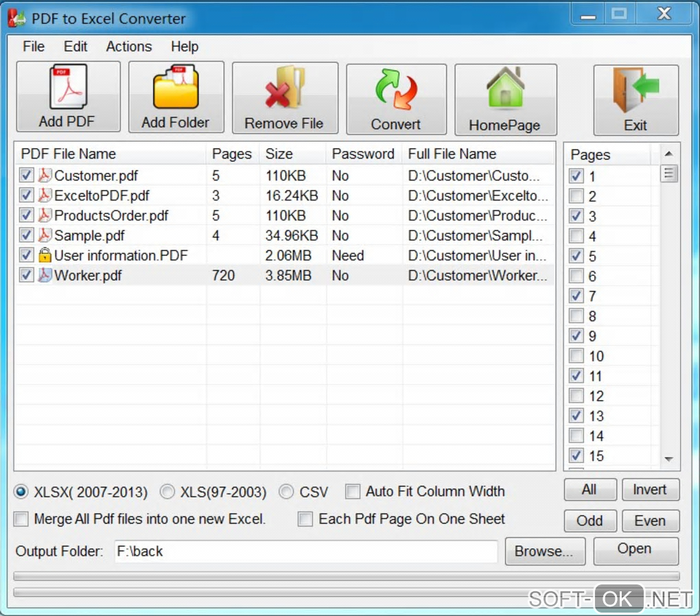Click the PDF icon beside ExceltoPDF.pdf
This screenshot has width=700, height=616.
[44, 195]
